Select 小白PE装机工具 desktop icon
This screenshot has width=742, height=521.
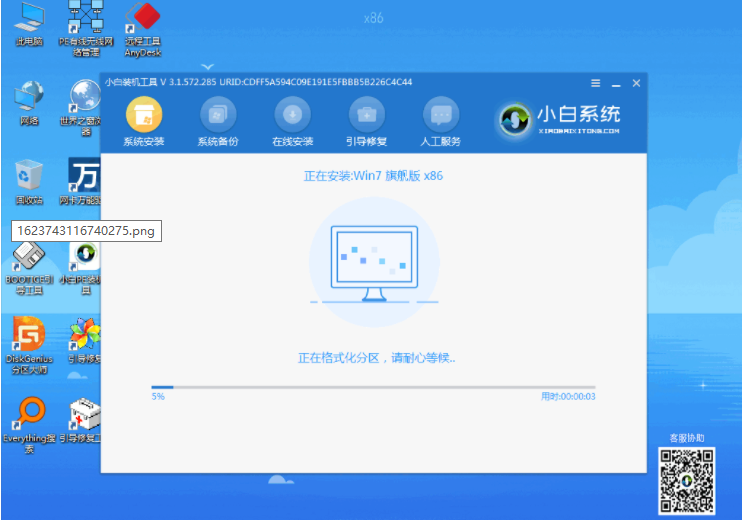click(x=82, y=268)
